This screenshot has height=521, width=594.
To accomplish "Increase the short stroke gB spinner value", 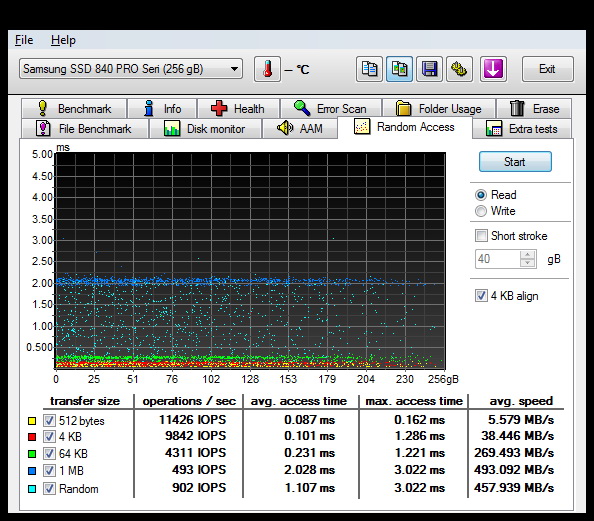I will (527, 255).
